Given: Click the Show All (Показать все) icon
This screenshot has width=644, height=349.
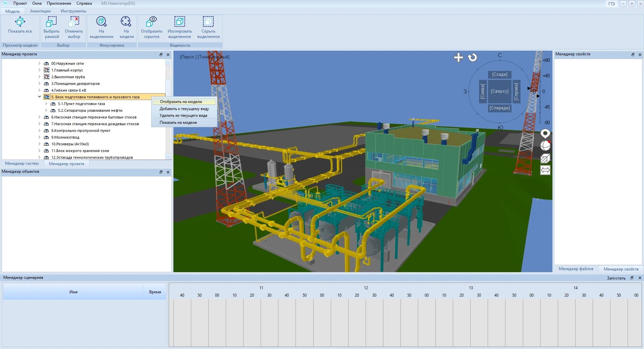Looking at the screenshot, I should pos(20,22).
